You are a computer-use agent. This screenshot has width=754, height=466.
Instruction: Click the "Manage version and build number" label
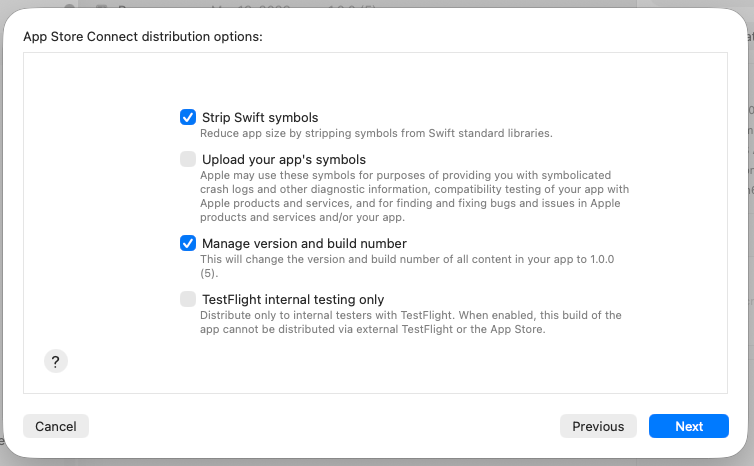coord(304,243)
